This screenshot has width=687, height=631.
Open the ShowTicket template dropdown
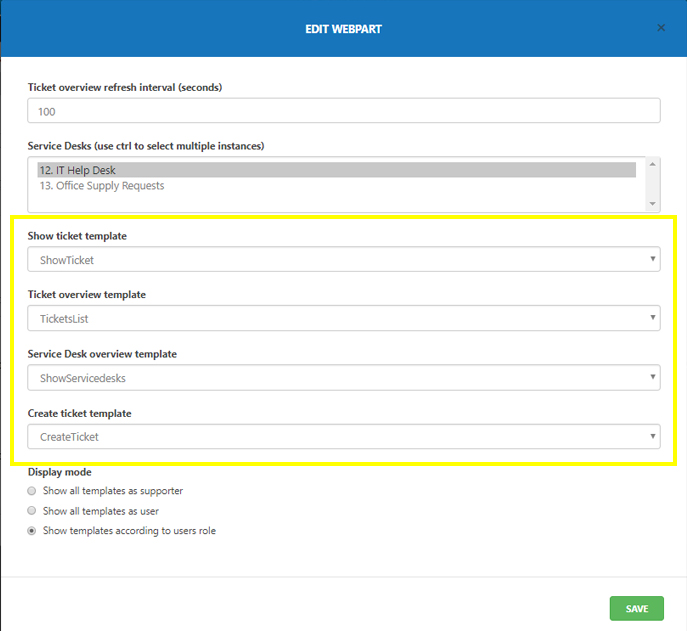coord(343,259)
